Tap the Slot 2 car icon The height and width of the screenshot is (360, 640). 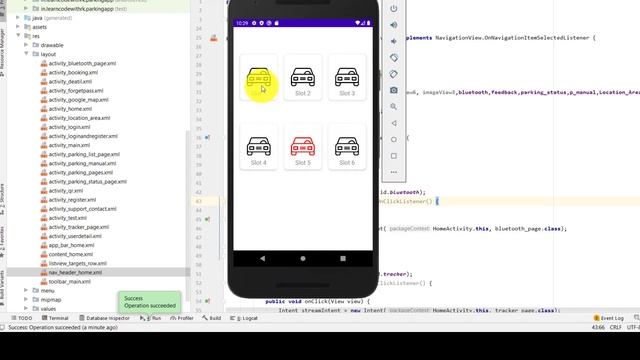coord(303,77)
